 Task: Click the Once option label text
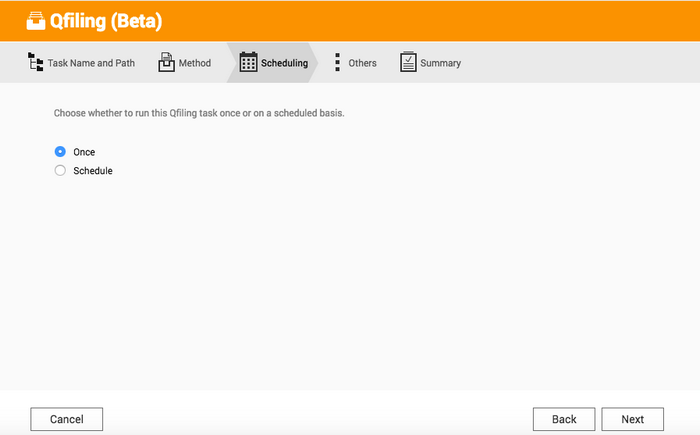coord(84,152)
